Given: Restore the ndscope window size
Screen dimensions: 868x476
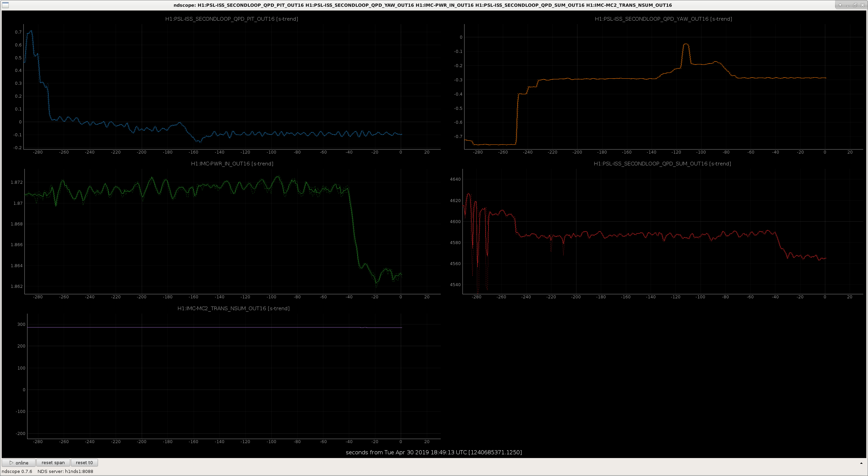Looking at the screenshot, I should point(855,5).
